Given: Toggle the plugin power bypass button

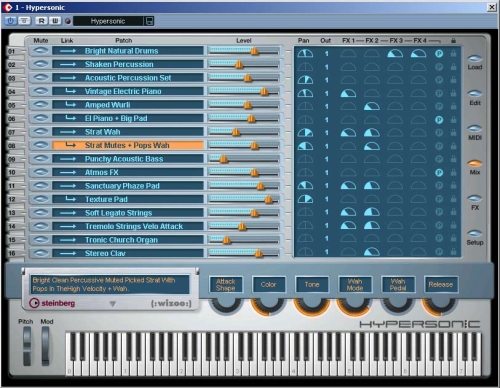Looking at the screenshot, I should pos(11,21).
